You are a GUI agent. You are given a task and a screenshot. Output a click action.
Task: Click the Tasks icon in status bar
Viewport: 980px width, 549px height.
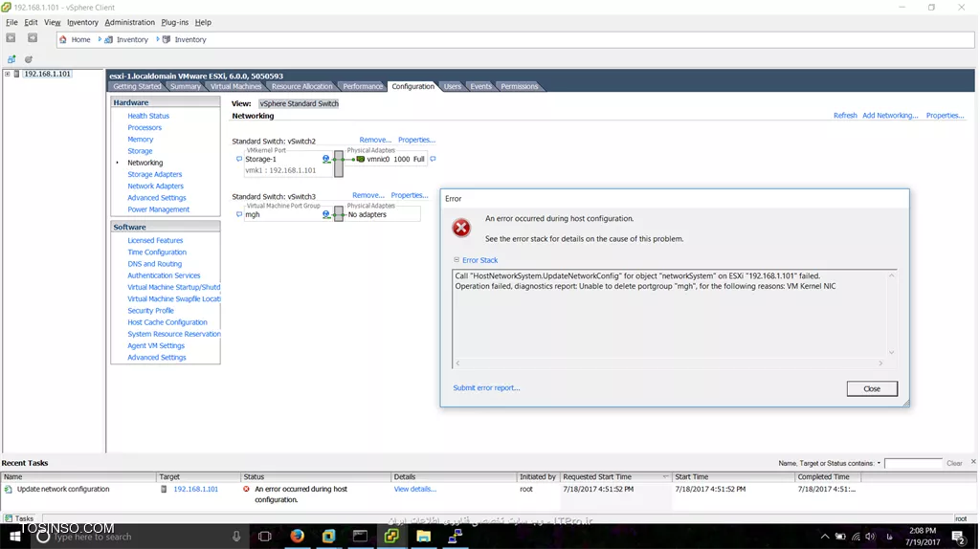tap(8, 518)
